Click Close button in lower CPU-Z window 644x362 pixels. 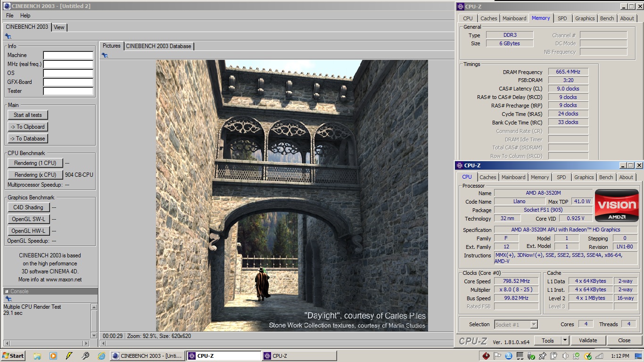pos(624,340)
